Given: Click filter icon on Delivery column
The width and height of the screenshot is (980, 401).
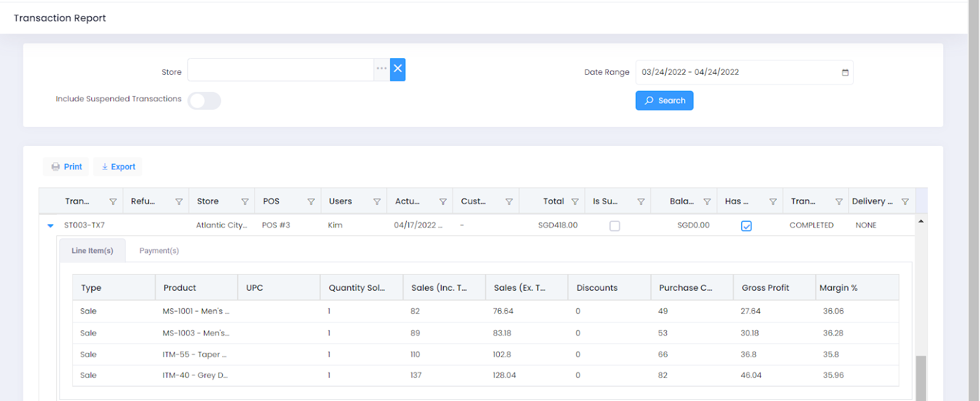Looking at the screenshot, I should click(905, 202).
